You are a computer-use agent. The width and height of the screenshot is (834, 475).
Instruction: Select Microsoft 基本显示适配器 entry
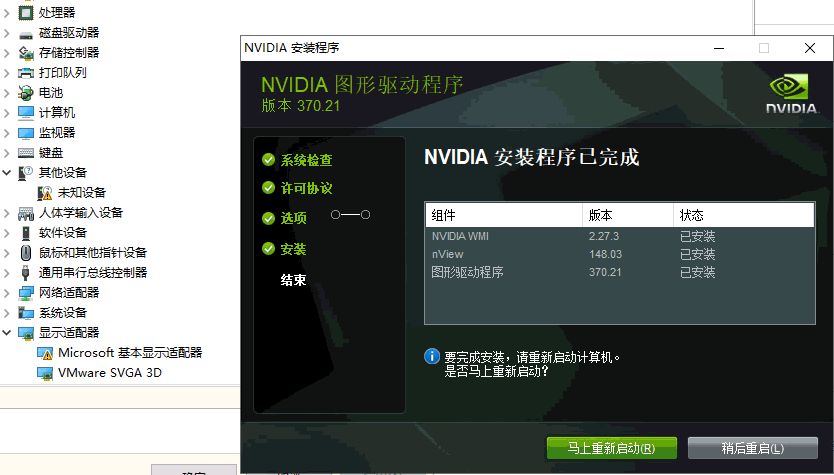[x=130, y=353]
